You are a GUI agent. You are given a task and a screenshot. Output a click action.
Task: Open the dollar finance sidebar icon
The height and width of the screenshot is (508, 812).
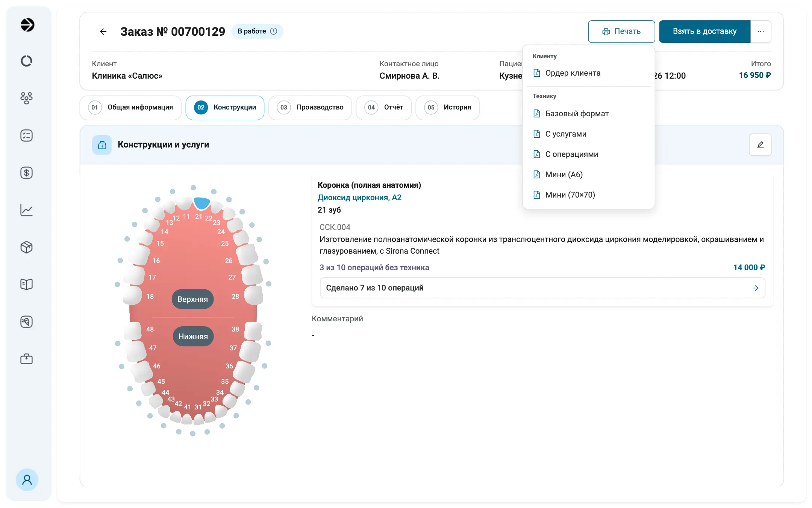pyautogui.click(x=26, y=173)
